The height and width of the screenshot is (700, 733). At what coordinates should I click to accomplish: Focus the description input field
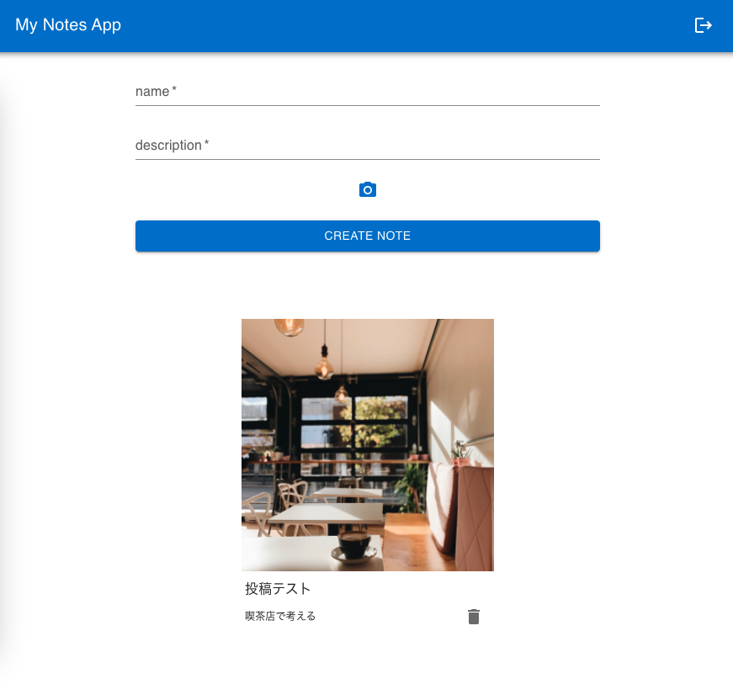tap(368, 146)
